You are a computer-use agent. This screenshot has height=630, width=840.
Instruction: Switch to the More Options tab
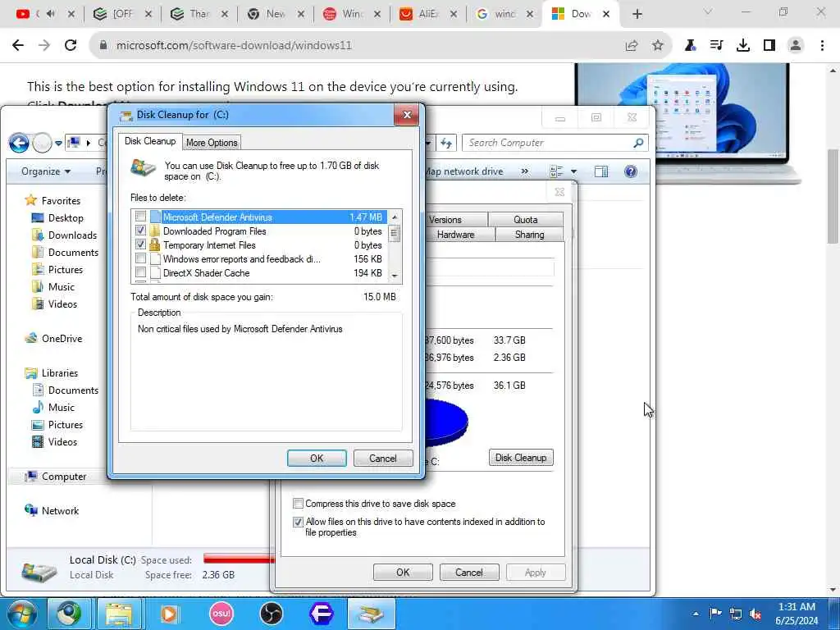click(x=212, y=143)
